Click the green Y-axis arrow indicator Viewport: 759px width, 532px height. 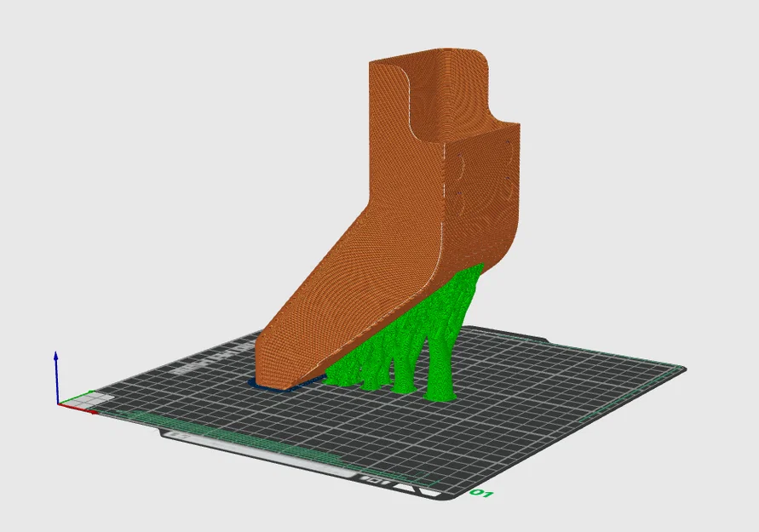pos(90,392)
